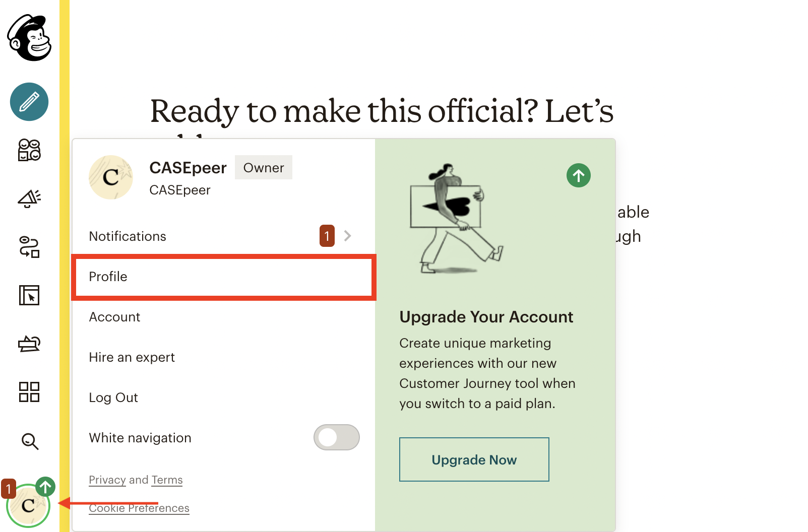Select Profile from the menu
The width and height of the screenshot is (808, 532).
tap(224, 277)
